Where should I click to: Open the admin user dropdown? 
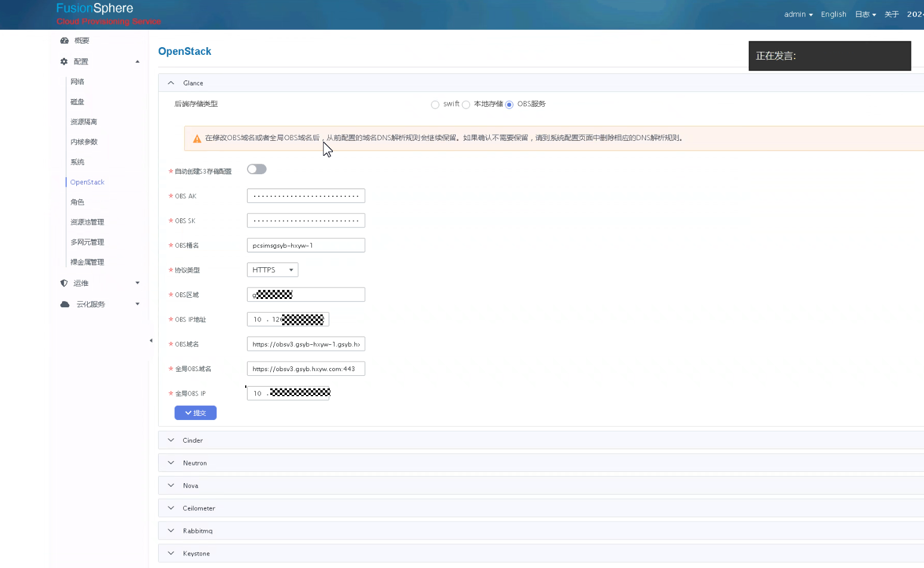click(798, 14)
